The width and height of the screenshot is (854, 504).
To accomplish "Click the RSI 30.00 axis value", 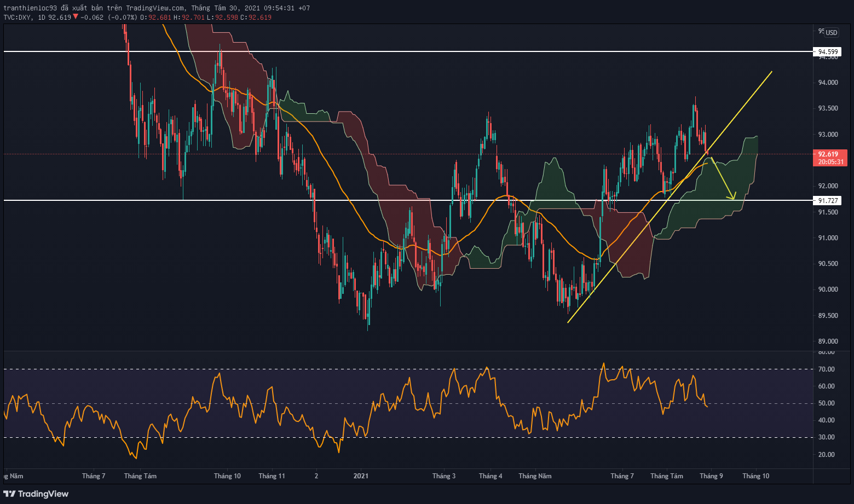I will click(x=827, y=437).
